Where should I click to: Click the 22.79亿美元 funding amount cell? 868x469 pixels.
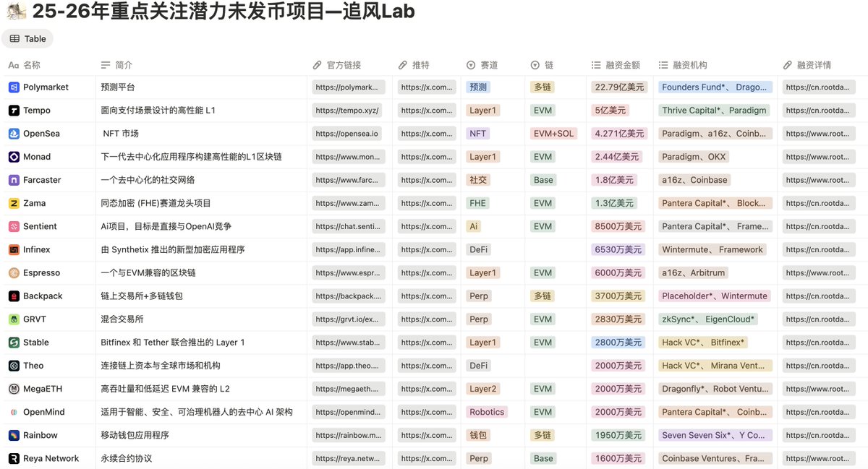tap(618, 87)
